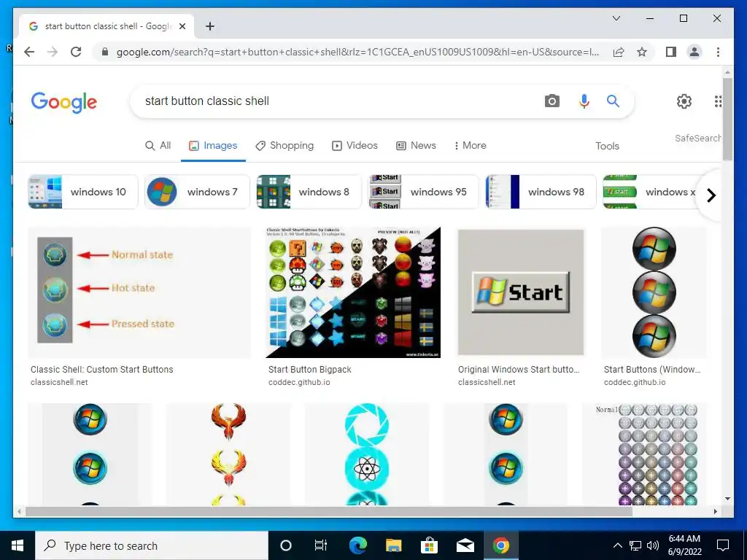Click the Chrome icon on the taskbar
Image resolution: width=747 pixels, height=560 pixels.
[x=500, y=545]
